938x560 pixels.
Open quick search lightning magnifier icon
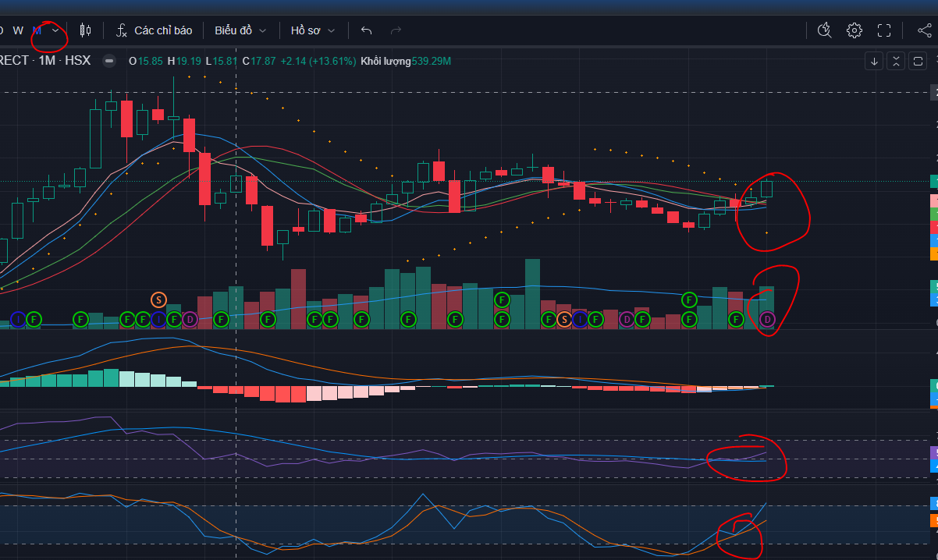[x=825, y=30]
